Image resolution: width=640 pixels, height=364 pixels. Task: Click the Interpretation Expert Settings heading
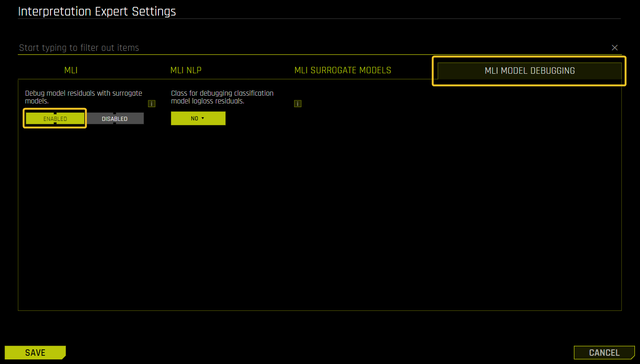click(97, 11)
